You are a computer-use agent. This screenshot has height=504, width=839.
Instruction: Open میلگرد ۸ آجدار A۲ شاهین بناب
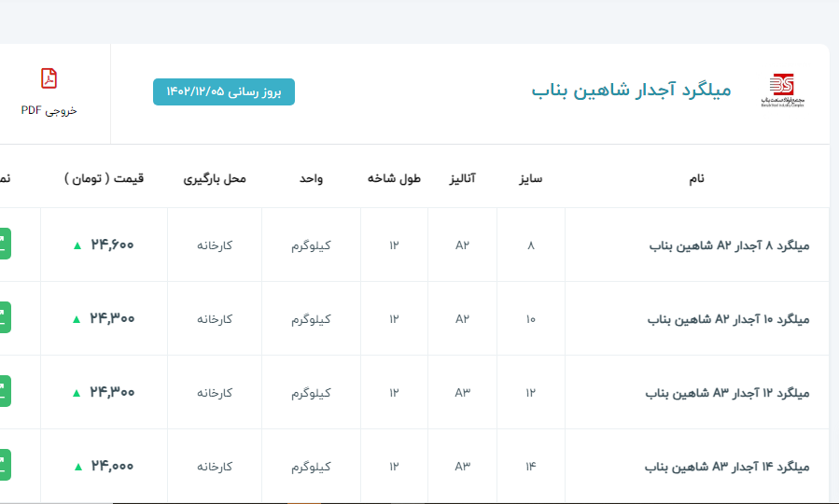pyautogui.click(x=729, y=245)
